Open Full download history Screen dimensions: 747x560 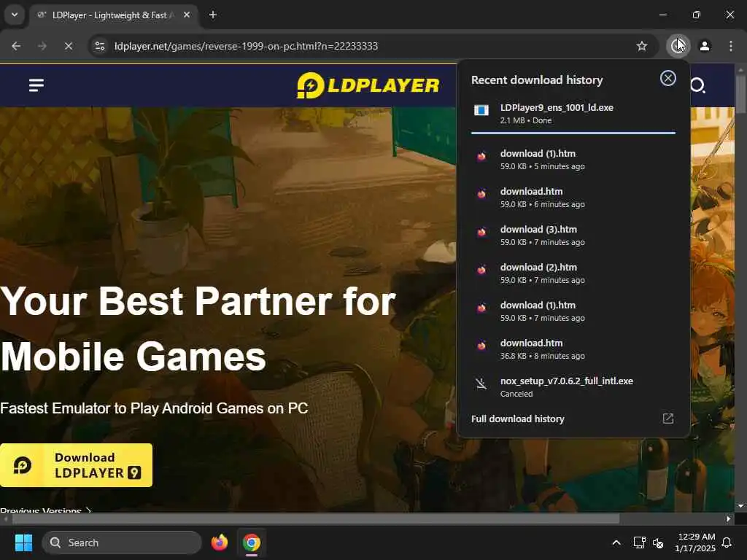[x=573, y=419]
